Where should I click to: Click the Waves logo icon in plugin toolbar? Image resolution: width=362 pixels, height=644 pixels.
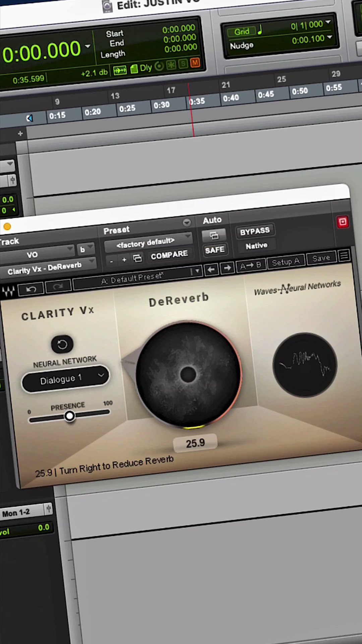[8, 291]
